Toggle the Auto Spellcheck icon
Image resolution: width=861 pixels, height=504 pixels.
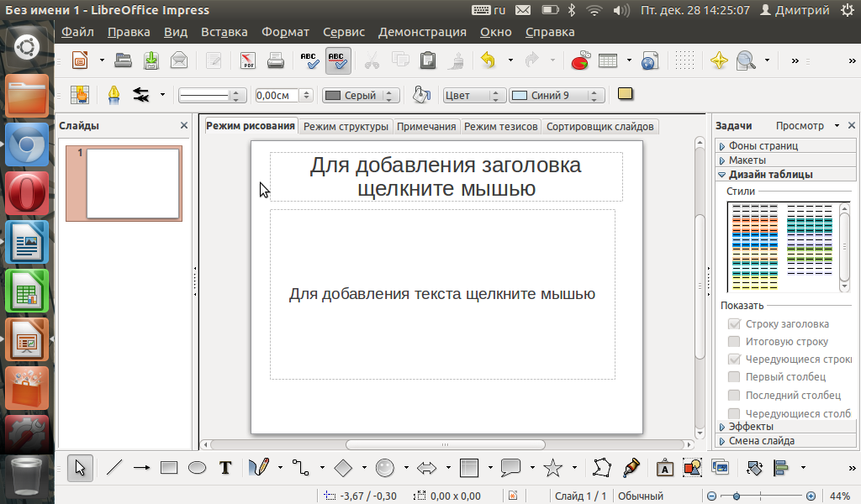[338, 60]
